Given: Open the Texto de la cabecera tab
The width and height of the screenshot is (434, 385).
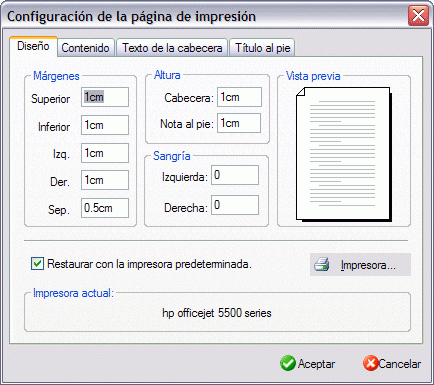Looking at the screenshot, I should (x=172, y=48).
